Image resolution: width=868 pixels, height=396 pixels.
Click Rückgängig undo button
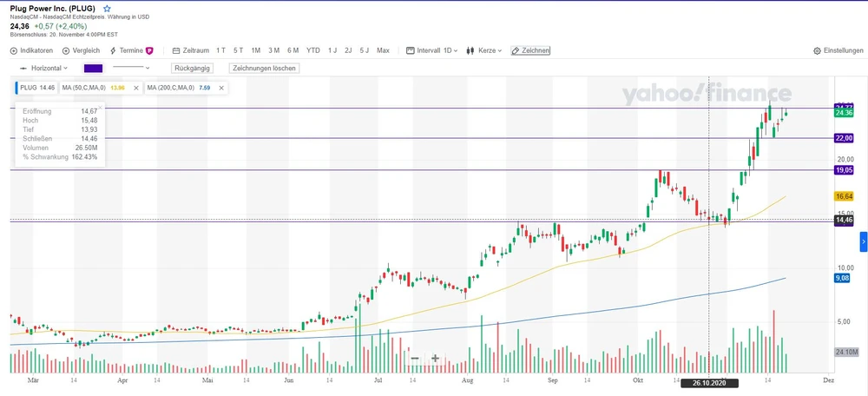point(191,68)
